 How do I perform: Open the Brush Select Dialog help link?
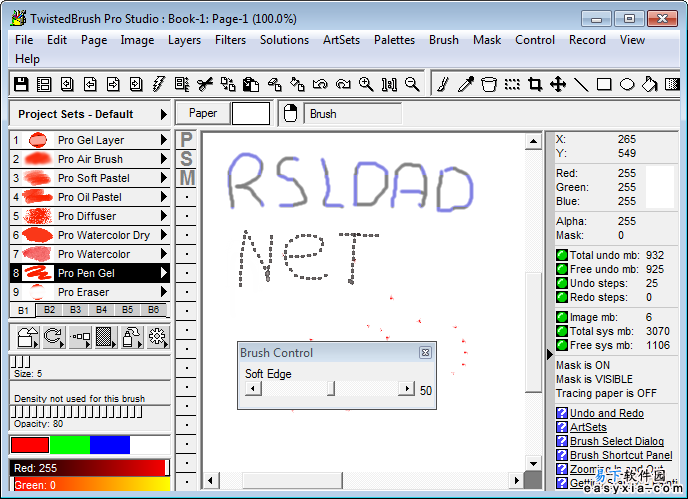coord(616,441)
